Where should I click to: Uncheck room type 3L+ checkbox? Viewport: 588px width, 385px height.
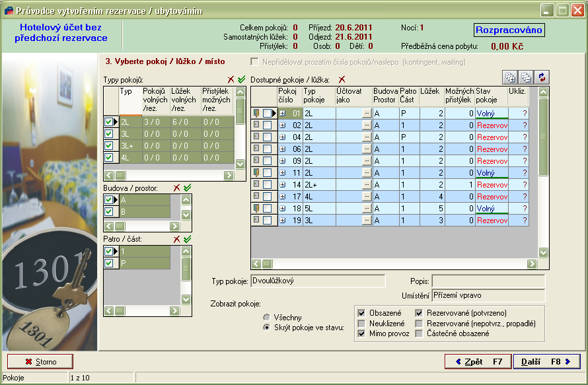109,145
